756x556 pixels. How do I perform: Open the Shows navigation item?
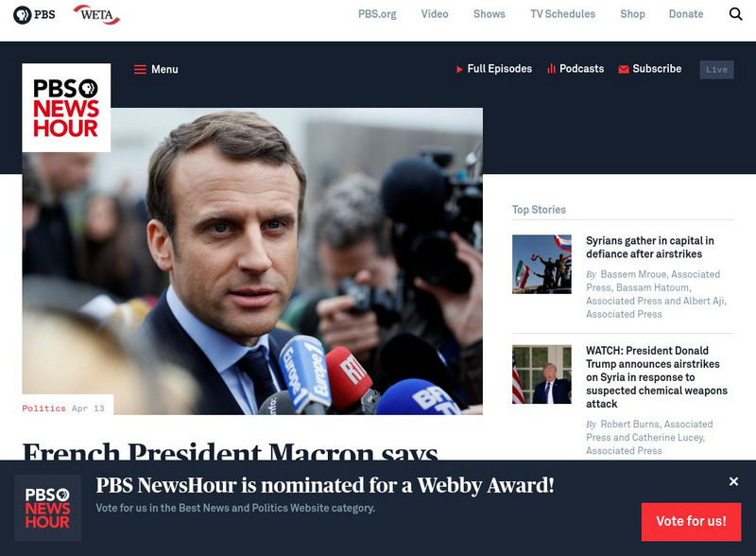click(489, 14)
